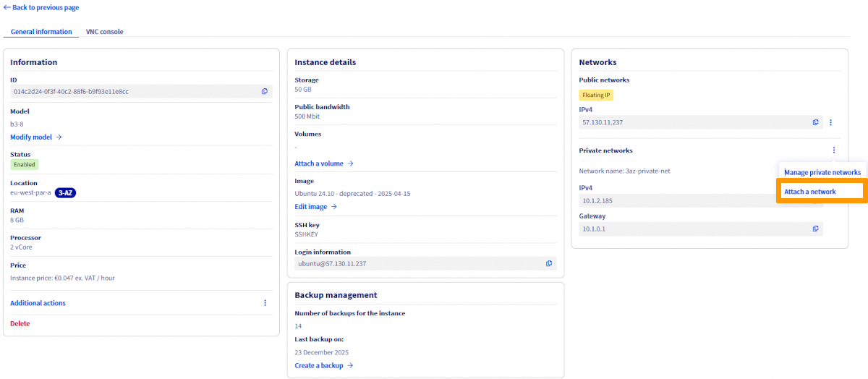Select Manage private networks from the menu
This screenshot has height=379, width=868.
point(822,173)
